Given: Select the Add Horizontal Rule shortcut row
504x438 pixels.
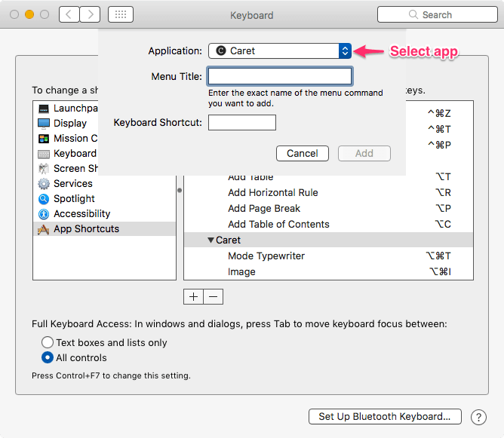Looking at the screenshot, I should coord(328,193).
